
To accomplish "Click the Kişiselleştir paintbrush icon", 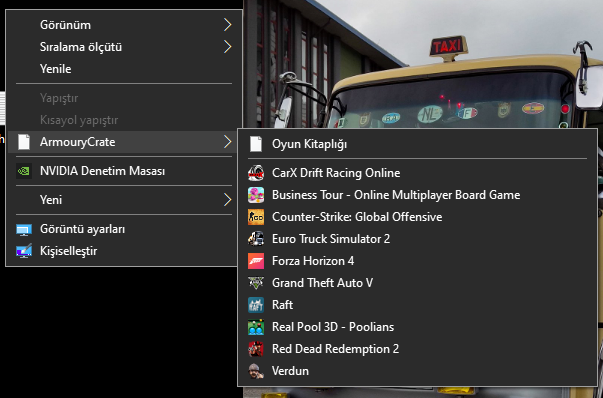I will (x=24, y=251).
